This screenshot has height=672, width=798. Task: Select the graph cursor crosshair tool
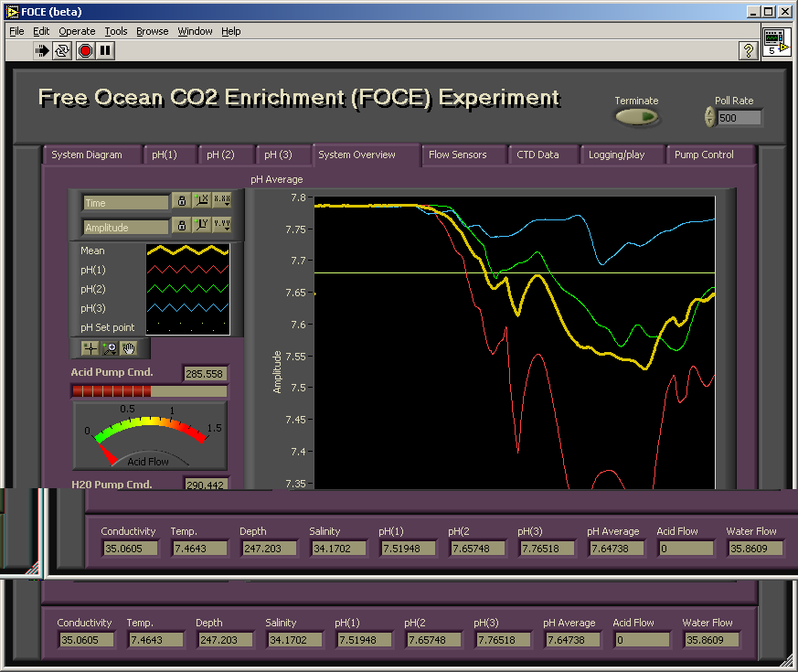coord(90,348)
